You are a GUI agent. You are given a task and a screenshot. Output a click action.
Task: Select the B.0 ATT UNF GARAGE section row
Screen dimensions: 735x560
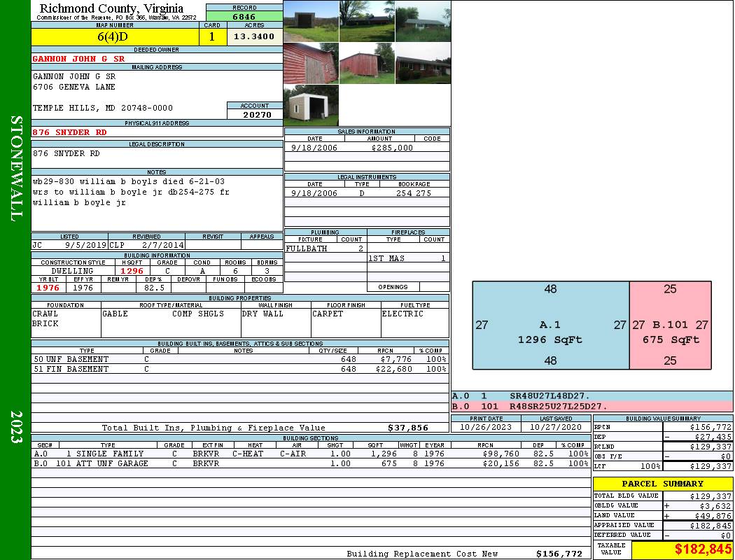(x=311, y=463)
